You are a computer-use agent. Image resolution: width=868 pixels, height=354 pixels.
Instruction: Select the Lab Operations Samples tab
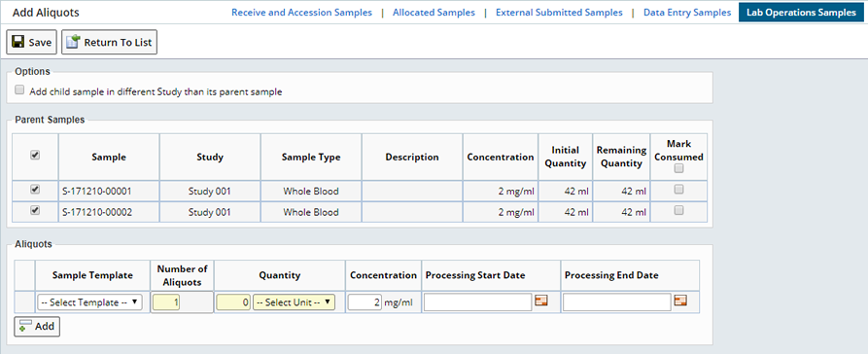802,13
